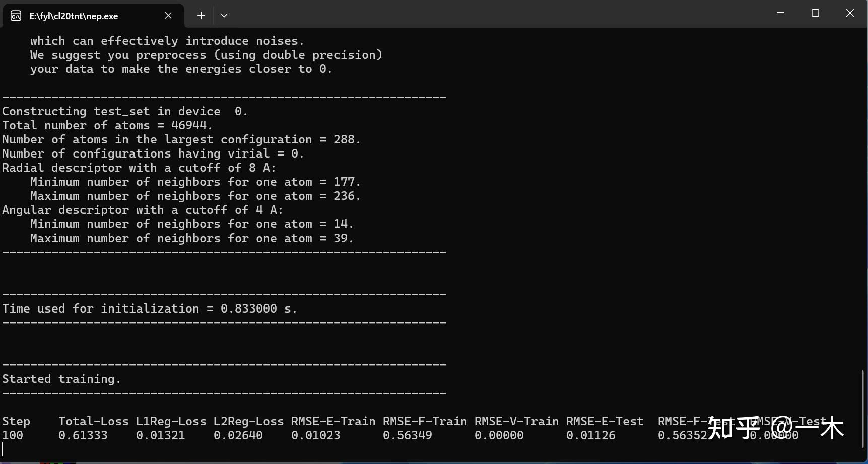Click the command prompt icon on the nep.exe tab
The image size is (868, 464).
(x=16, y=16)
